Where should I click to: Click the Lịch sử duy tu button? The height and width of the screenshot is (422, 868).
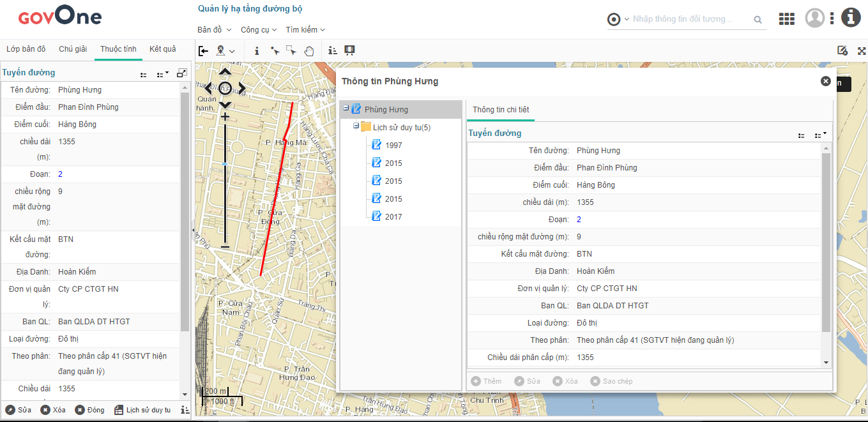142,410
